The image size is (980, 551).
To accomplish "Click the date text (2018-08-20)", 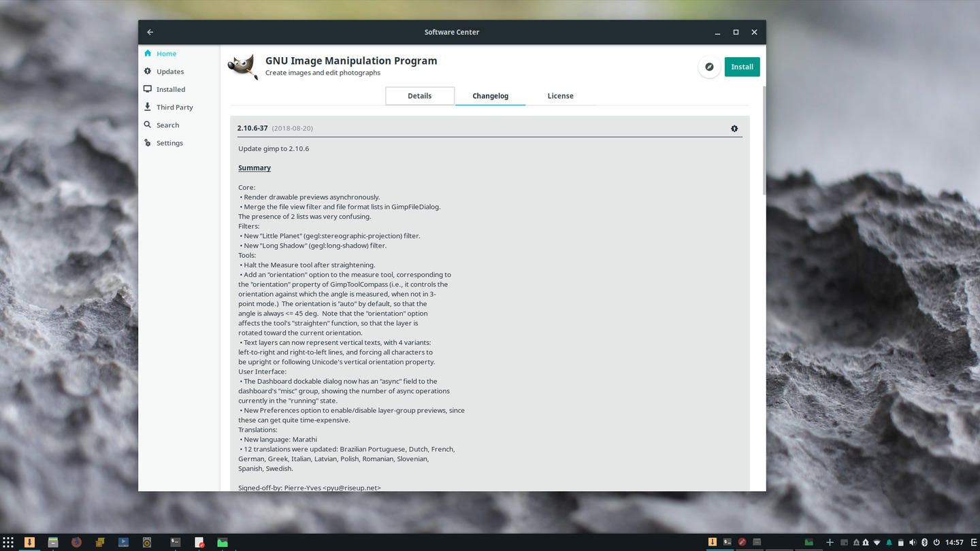I will click(293, 128).
